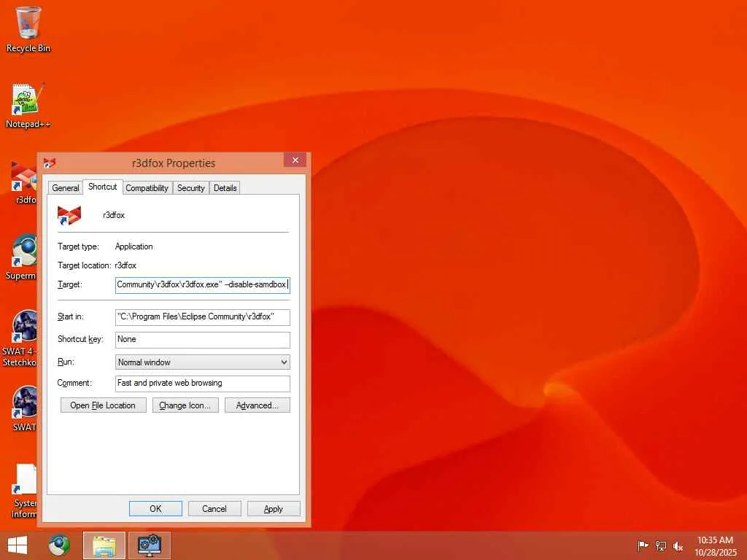Click the Apply button

coord(274,508)
